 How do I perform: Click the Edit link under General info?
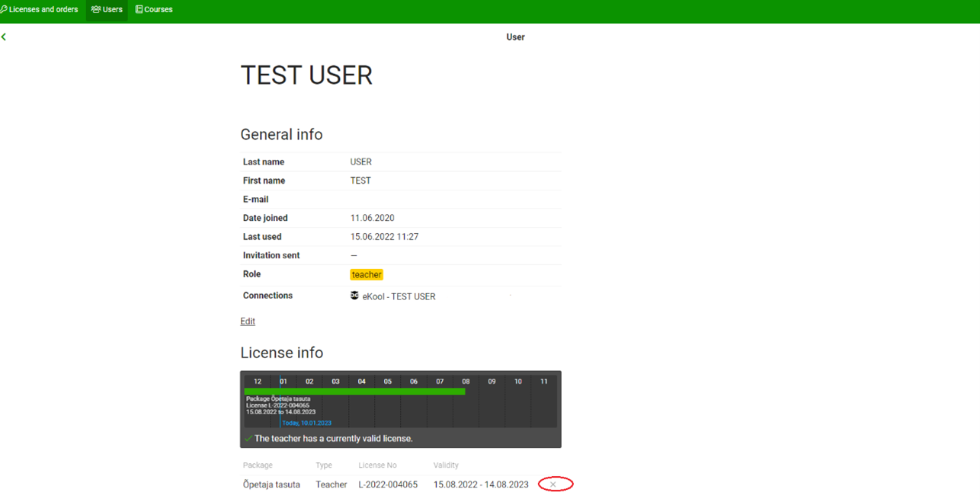(x=248, y=321)
